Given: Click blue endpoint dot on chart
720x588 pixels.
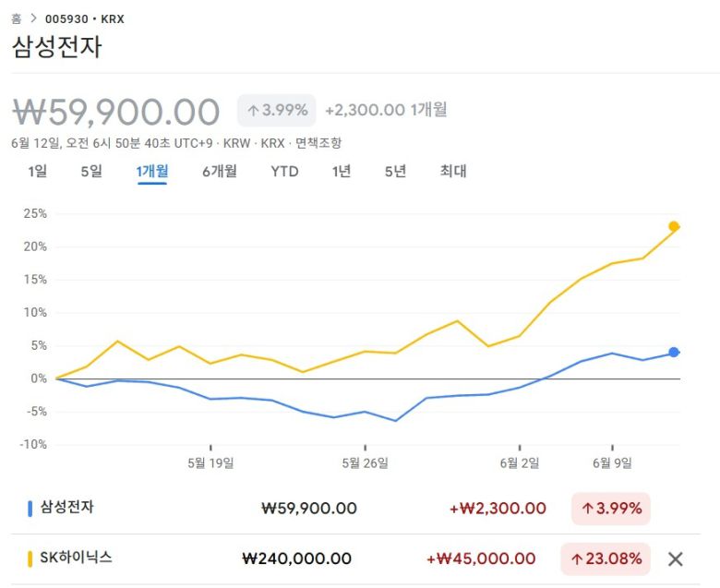Looking at the screenshot, I should click(x=674, y=352).
